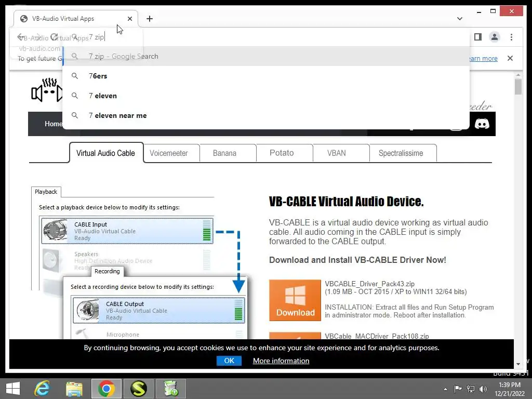Image resolution: width=532 pixels, height=399 pixels.
Task: Click the search icon beside '7 eleven near me'
Action: (x=75, y=115)
